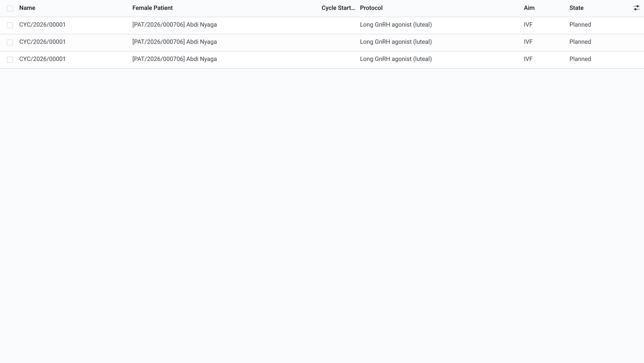Sort records by the Name column header
644x363 pixels.
(27, 8)
